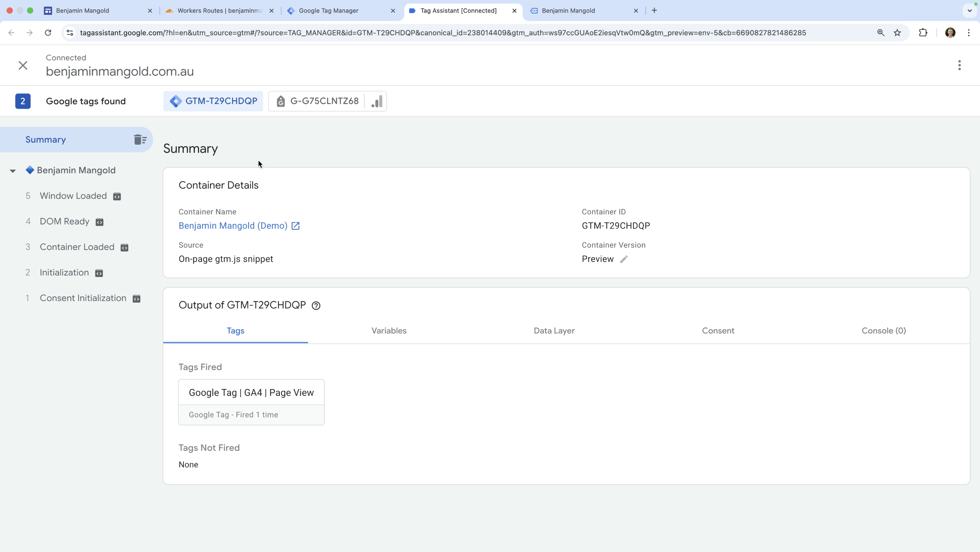
Task: Click the Analytics bar chart icon
Action: [x=376, y=101]
